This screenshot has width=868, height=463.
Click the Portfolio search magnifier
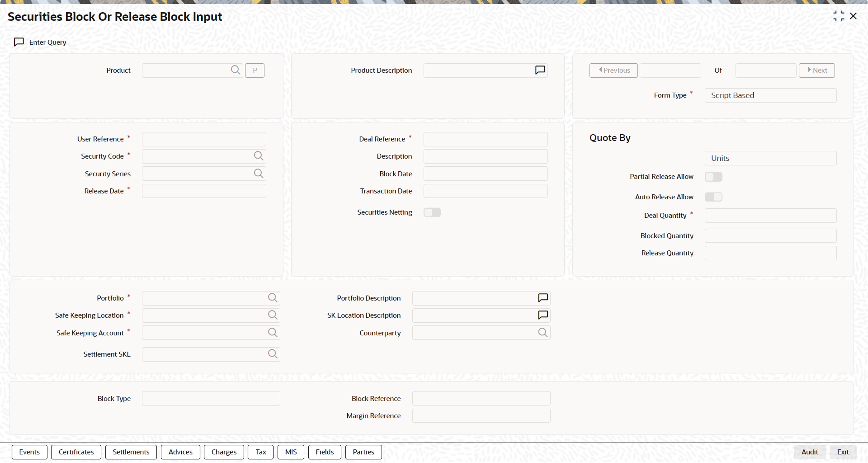(272, 298)
